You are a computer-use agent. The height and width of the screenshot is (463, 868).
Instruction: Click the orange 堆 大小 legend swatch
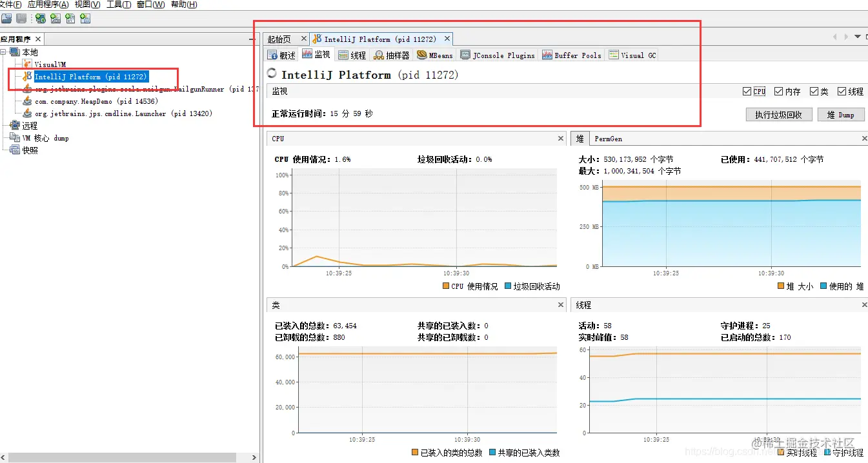pos(781,286)
